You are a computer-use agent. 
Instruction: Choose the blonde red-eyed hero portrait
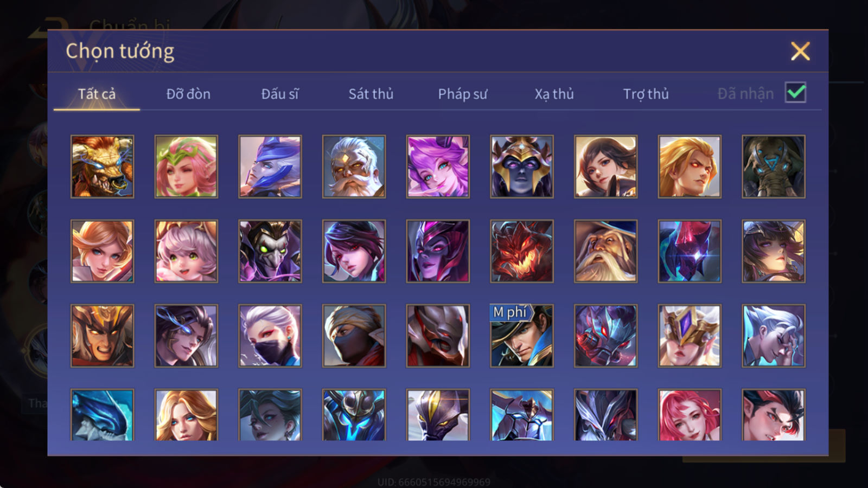click(690, 166)
